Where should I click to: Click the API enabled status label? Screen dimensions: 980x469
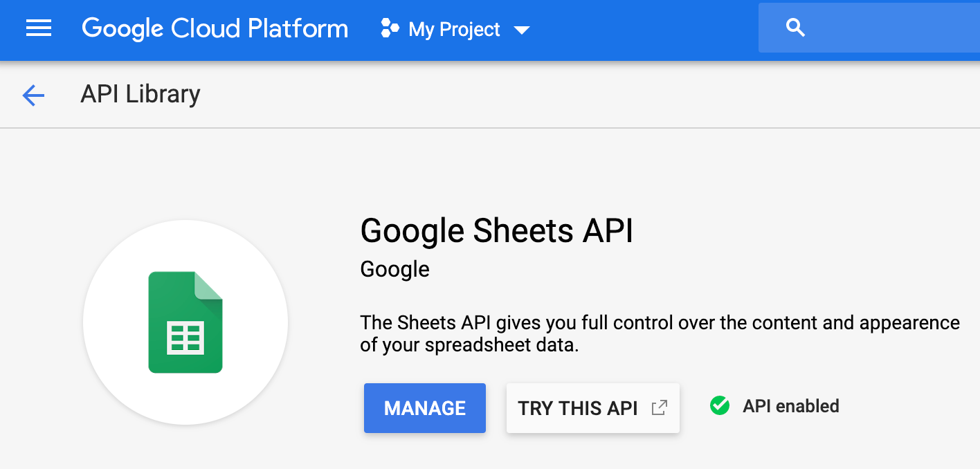pos(790,406)
